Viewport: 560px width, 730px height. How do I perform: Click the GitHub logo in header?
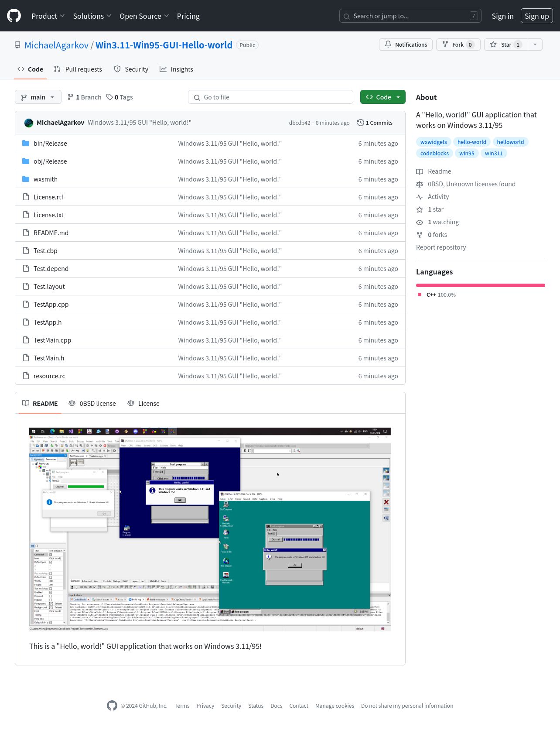click(14, 16)
